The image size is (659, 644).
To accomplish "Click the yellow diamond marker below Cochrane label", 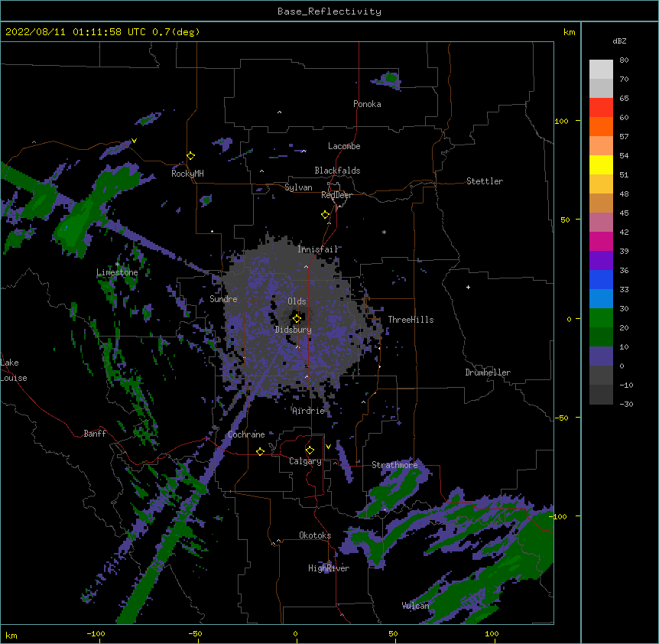I will tap(260, 451).
